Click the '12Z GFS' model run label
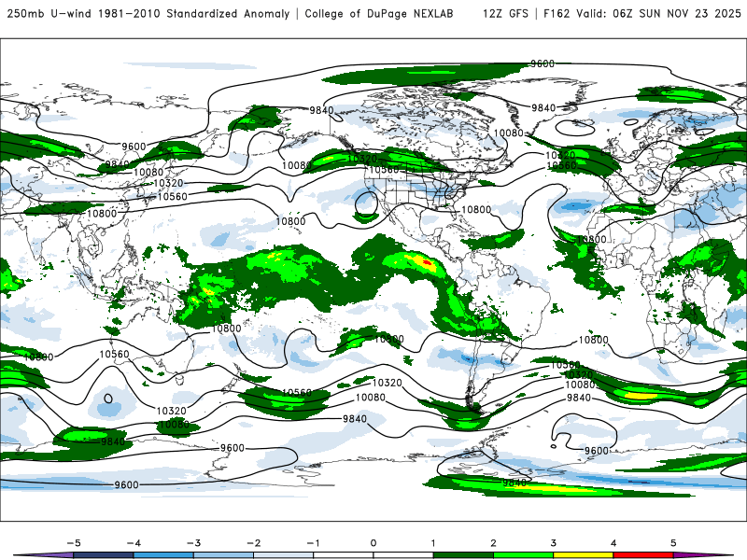Image resolution: width=747 pixels, height=560 pixels. click(505, 14)
